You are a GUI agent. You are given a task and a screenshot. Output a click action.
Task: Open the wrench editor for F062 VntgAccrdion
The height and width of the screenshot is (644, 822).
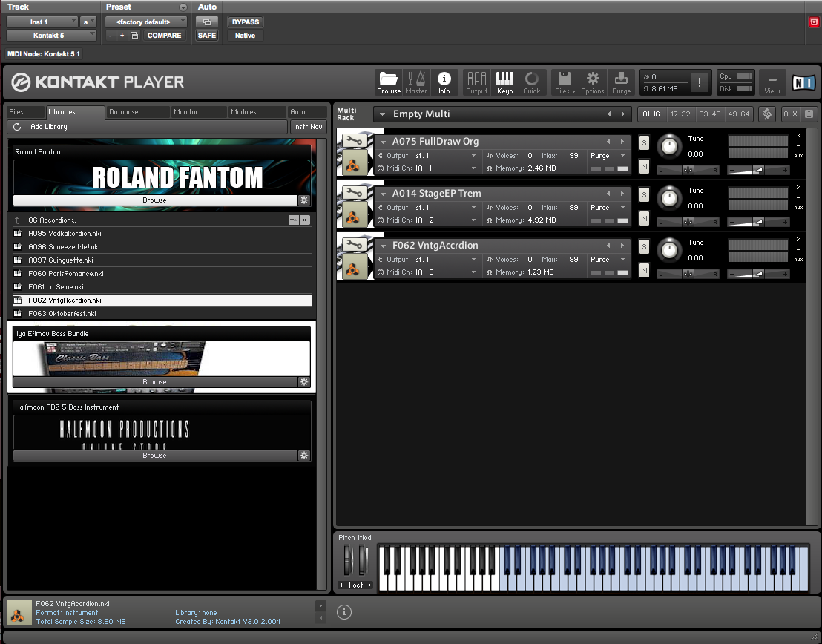point(354,244)
